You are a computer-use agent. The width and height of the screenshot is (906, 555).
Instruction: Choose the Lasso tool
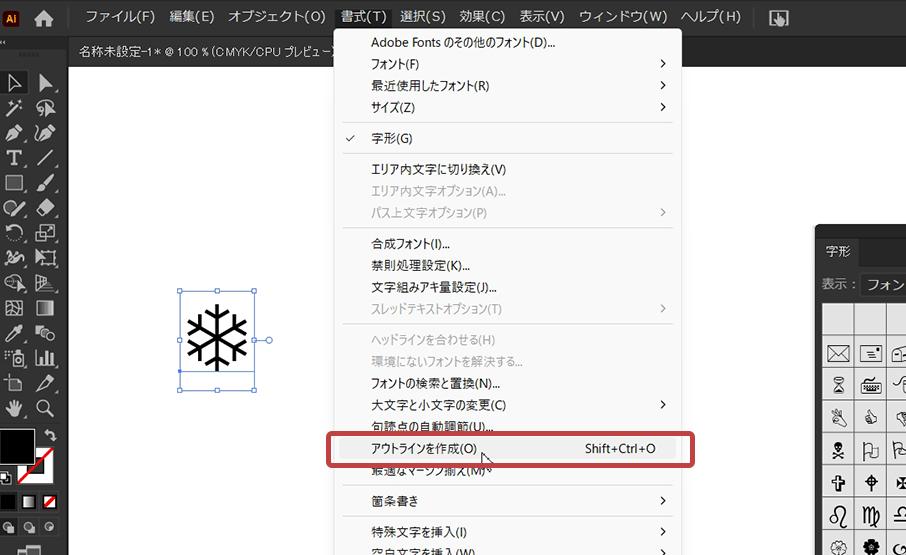[45, 108]
